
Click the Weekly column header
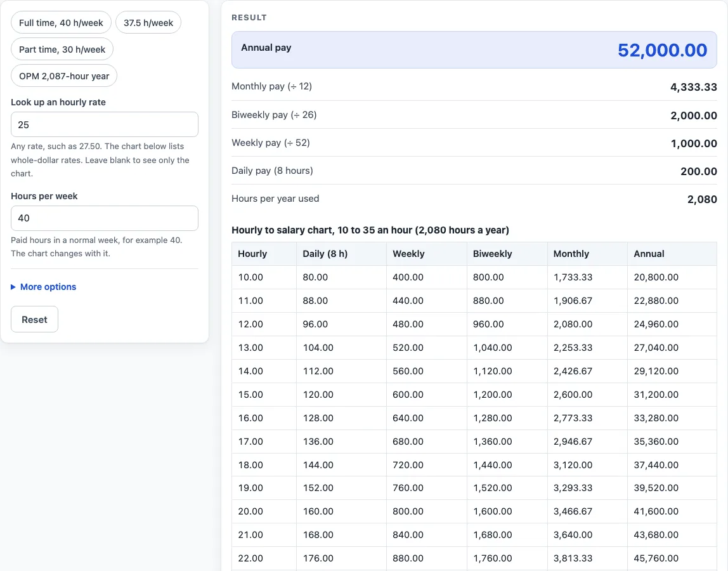click(427, 254)
